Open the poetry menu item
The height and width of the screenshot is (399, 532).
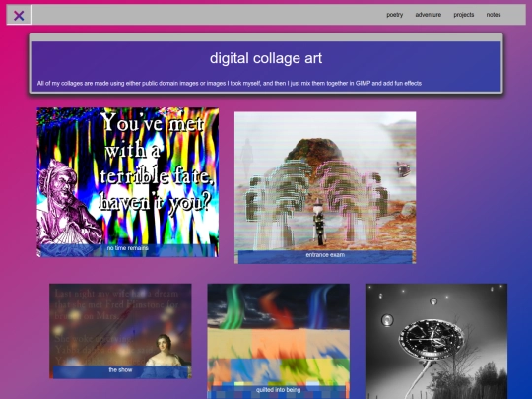[395, 15]
